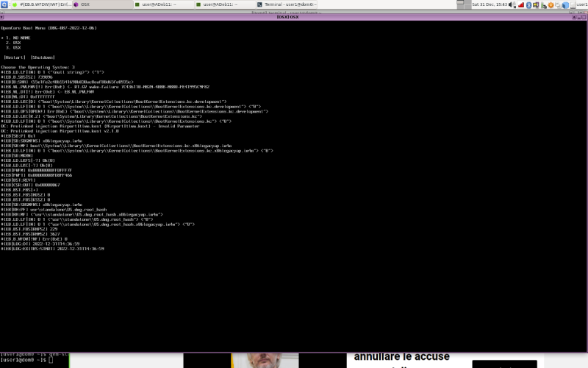Open the Qubes devices tray icon
Screen dimensions: 588x368
[x=558, y=5]
